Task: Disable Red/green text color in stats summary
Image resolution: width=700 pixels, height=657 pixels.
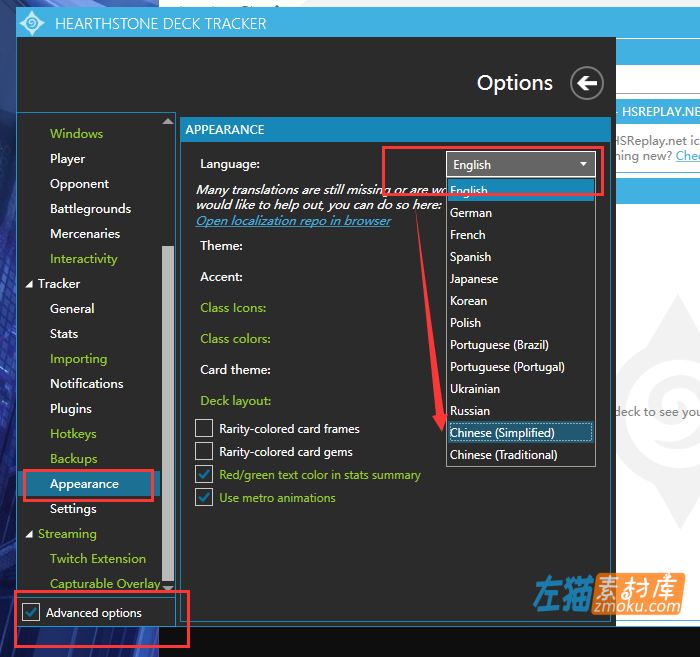Action: click(204, 475)
